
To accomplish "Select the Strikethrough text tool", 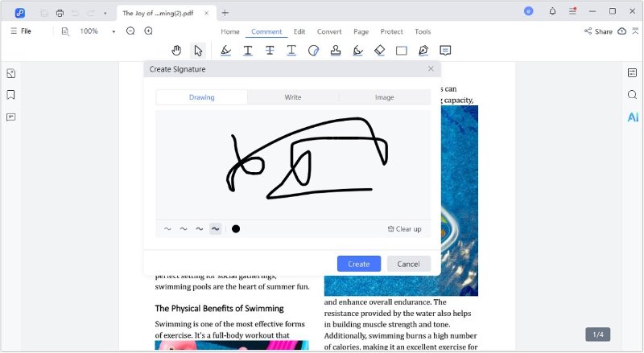I will (270, 51).
